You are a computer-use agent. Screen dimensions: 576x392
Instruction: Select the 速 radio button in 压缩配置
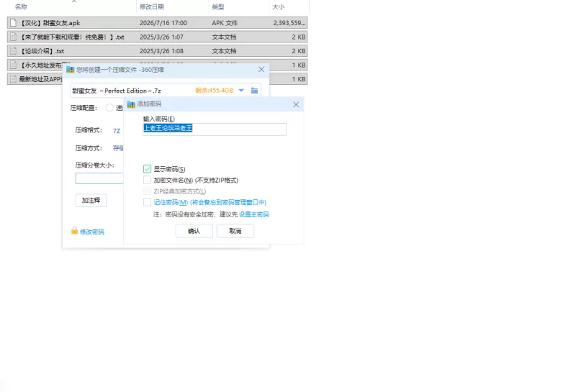click(x=109, y=108)
